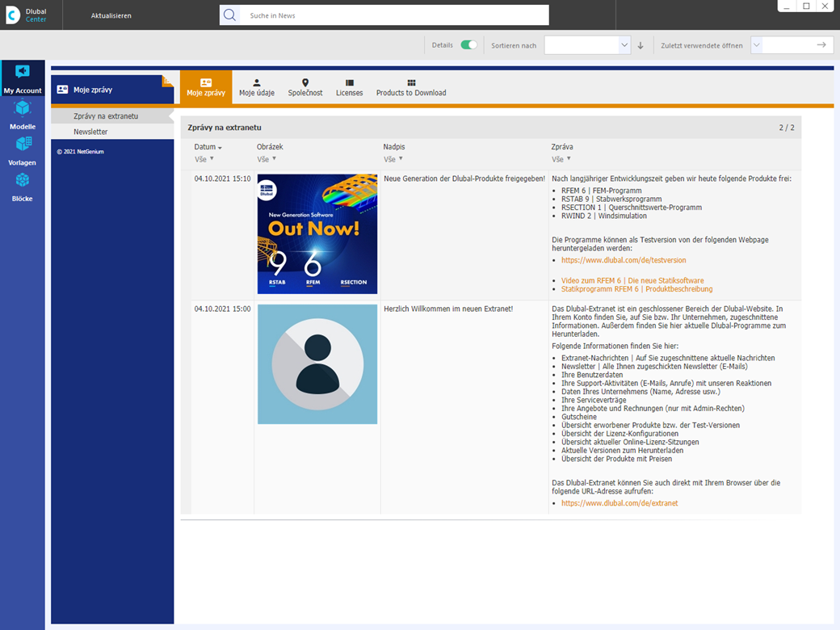Screen dimensions: 840x630
Task: Open the dlubal.com/de/testversion link
Action: click(x=624, y=260)
